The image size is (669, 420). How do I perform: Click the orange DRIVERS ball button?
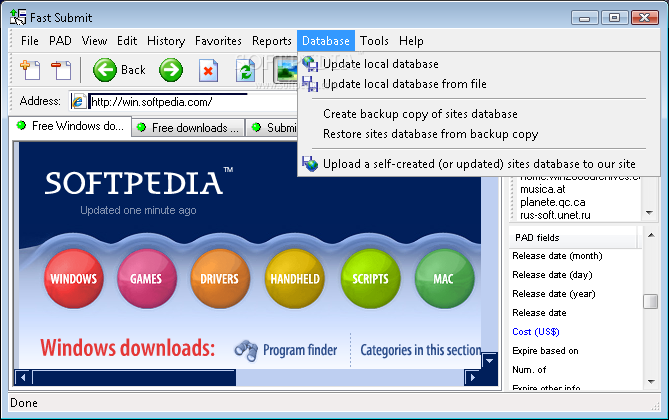(220, 279)
